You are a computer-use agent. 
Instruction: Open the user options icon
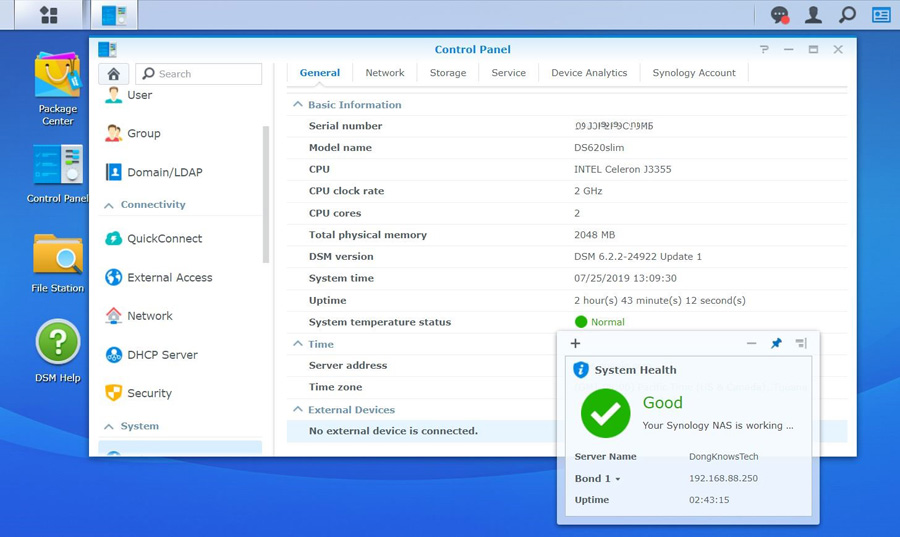click(x=813, y=15)
